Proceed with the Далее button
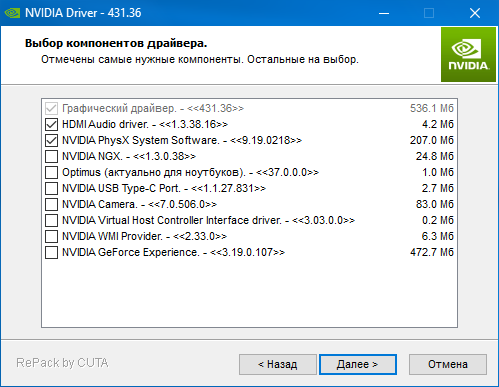 coord(358,364)
